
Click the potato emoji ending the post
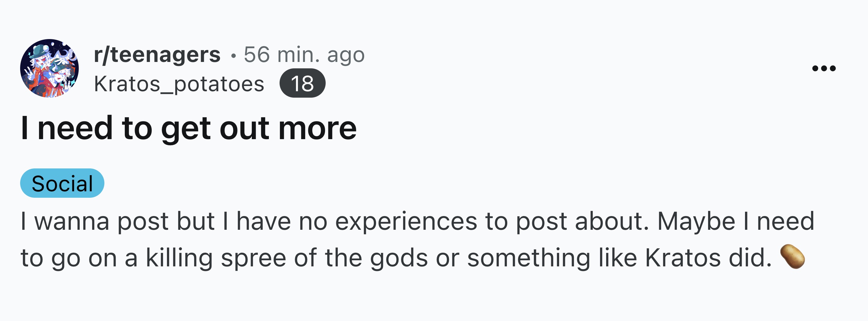click(x=793, y=257)
